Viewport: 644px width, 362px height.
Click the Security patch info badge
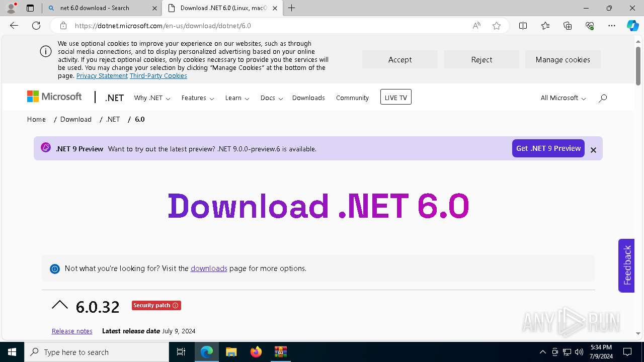coord(156,305)
